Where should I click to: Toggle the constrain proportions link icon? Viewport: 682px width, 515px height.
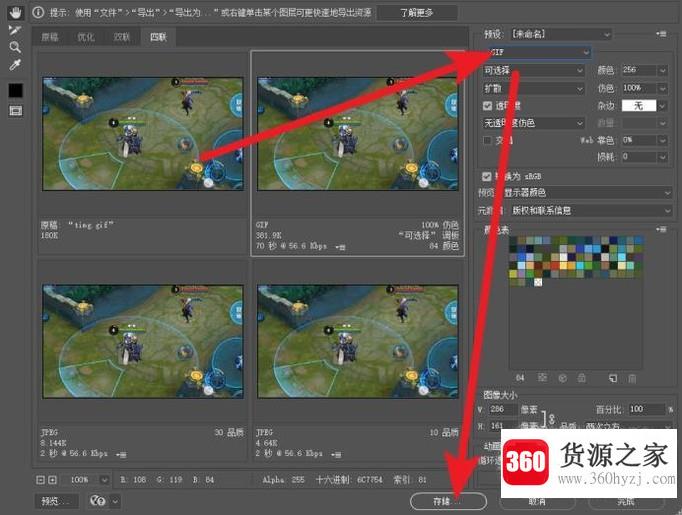click(552, 419)
